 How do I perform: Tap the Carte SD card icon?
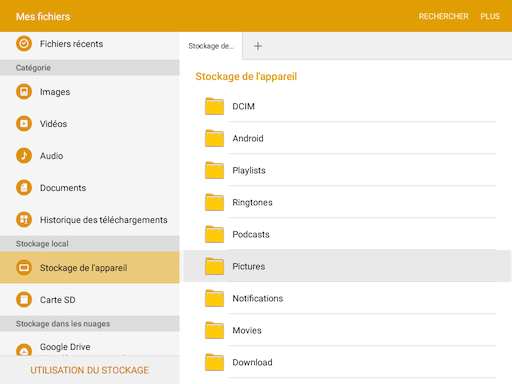[24, 300]
